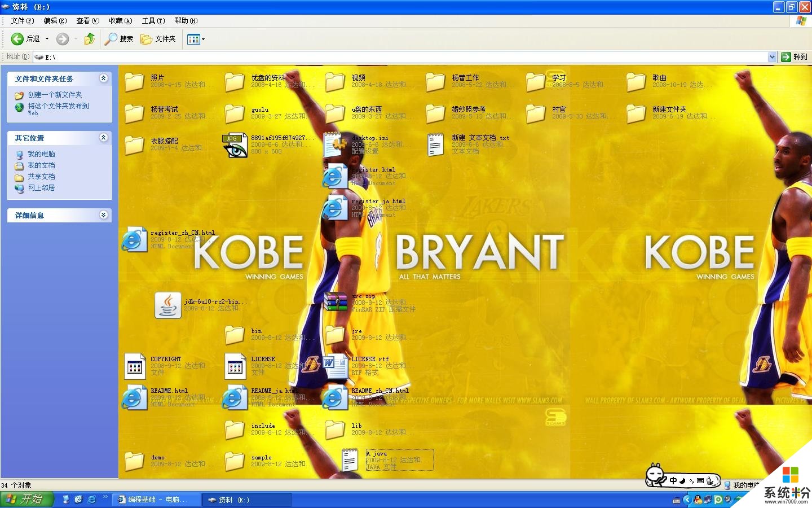Click 将这个文件夹发布到 Web link
812x508 pixels.
(58, 109)
